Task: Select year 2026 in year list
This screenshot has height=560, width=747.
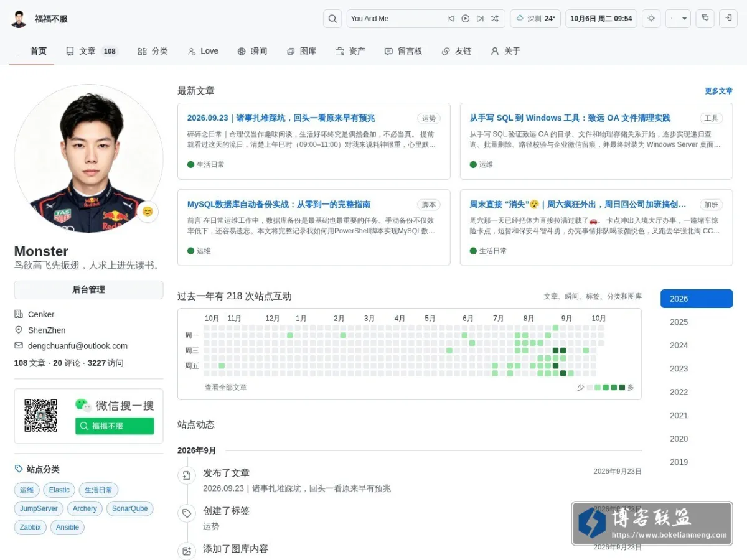Action: click(697, 299)
